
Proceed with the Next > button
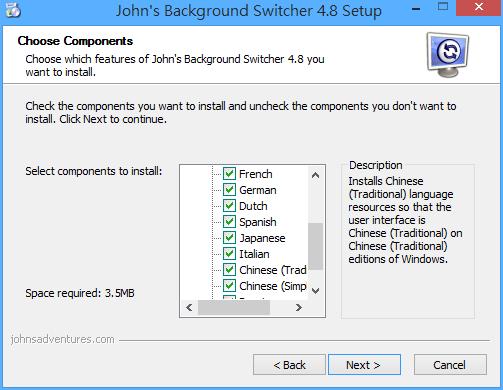click(x=364, y=365)
